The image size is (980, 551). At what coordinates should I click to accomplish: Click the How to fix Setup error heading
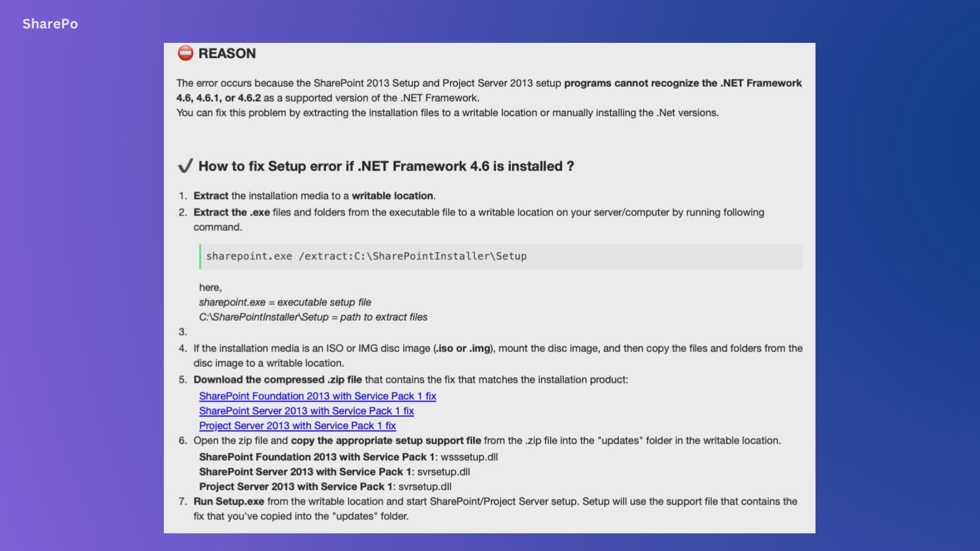(386, 166)
